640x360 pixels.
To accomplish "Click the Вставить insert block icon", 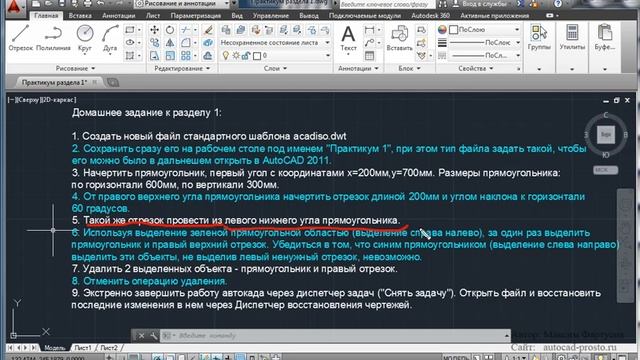I will [399, 38].
